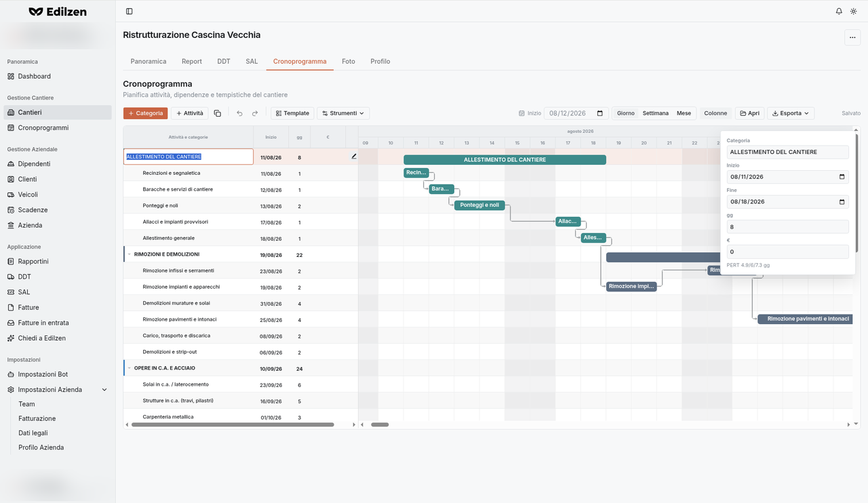Screen dimensions: 868x503
Task: Open the Esporta dropdown
Action: point(791,113)
